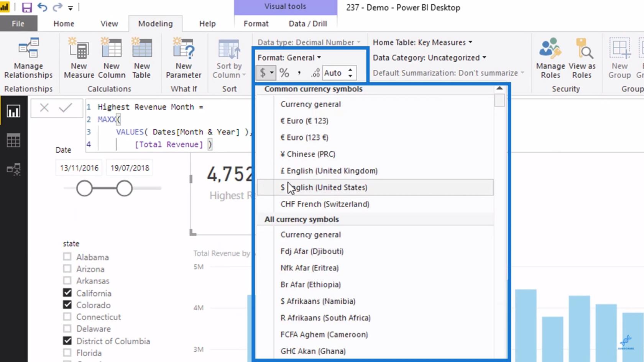Open the Data / Drill tab
Image resolution: width=644 pixels, height=362 pixels.
click(308, 23)
